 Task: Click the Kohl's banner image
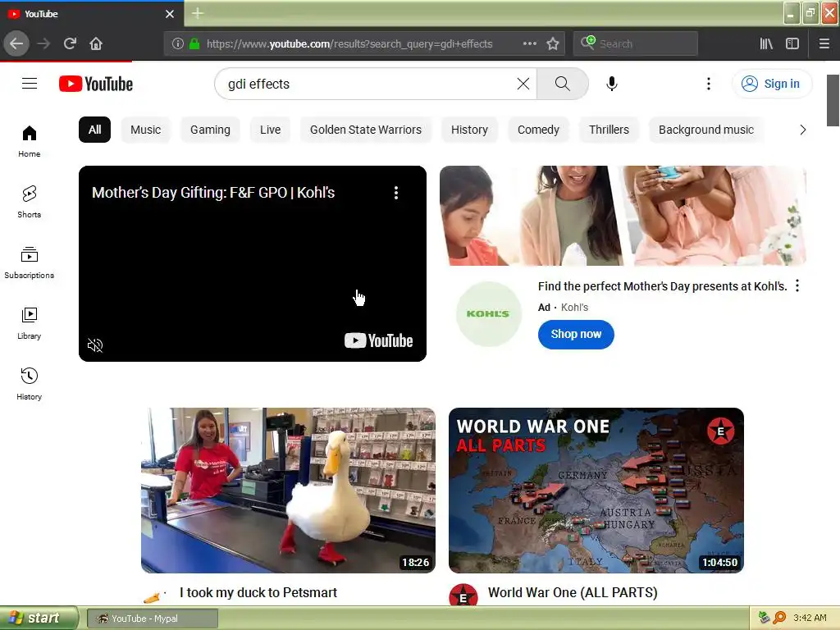point(623,216)
